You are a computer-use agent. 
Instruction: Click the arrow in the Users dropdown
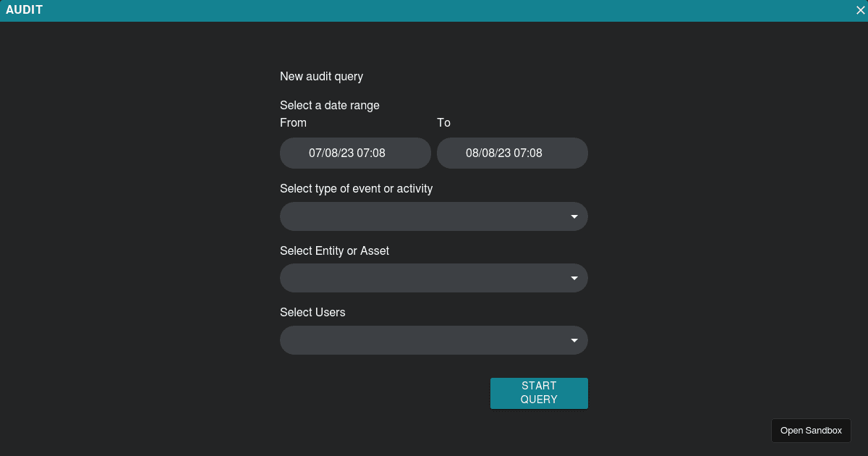coord(574,340)
